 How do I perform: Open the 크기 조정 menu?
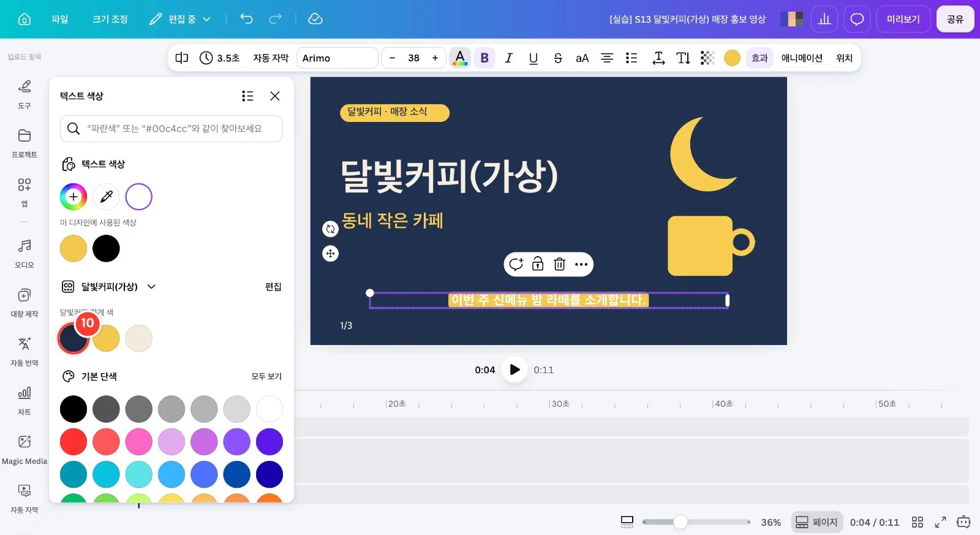click(110, 19)
